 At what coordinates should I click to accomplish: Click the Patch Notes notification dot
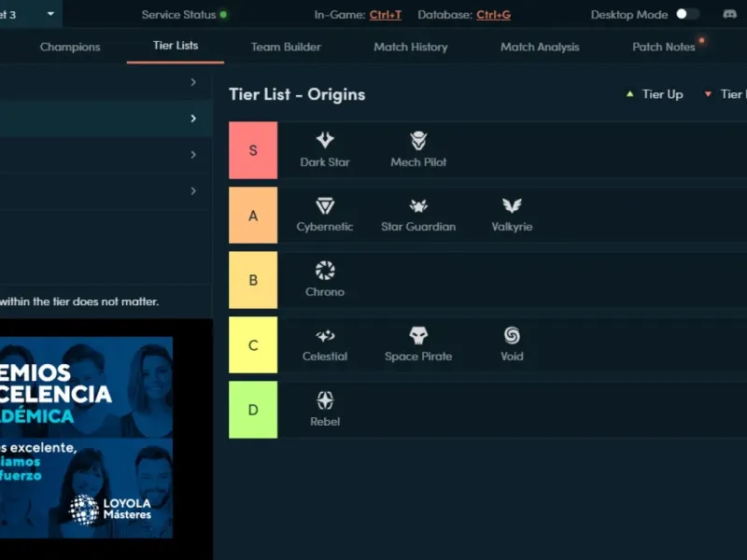click(x=701, y=40)
